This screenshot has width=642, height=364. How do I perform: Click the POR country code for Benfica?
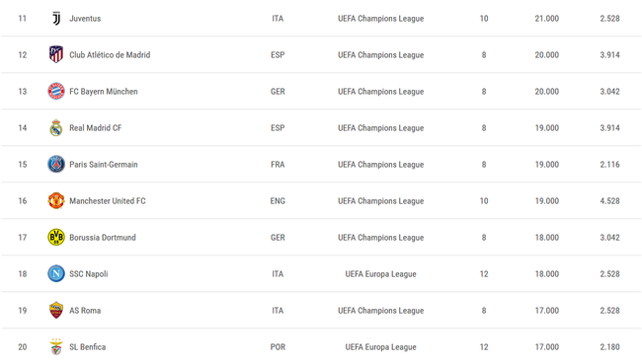point(278,347)
